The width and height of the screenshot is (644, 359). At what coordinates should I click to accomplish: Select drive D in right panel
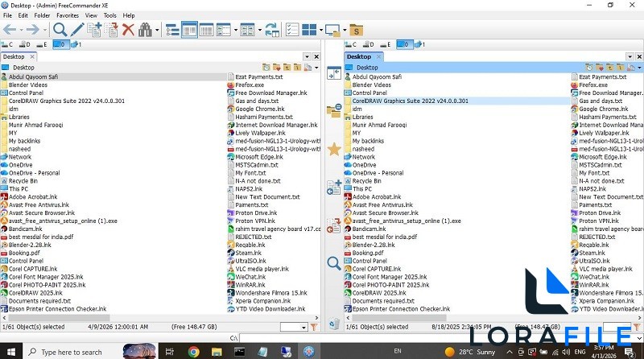[369, 44]
